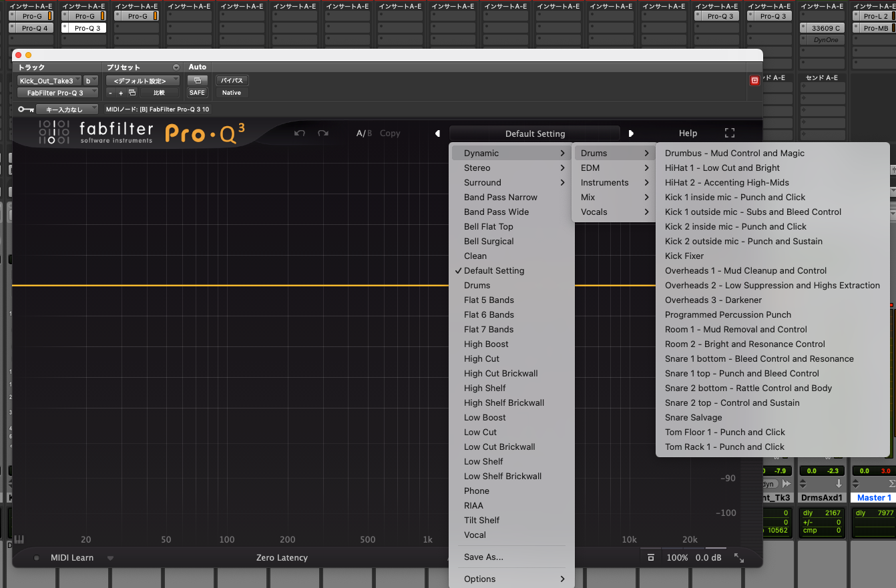This screenshot has height=588, width=896.
Task: Choose the High Cut Brickwall preset
Action: 512,374
